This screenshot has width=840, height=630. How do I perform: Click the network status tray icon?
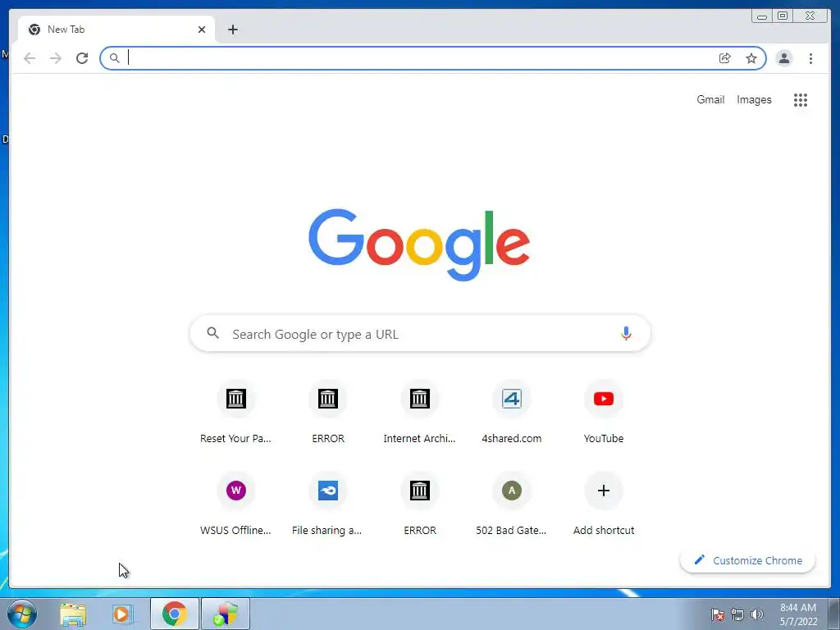(x=737, y=614)
